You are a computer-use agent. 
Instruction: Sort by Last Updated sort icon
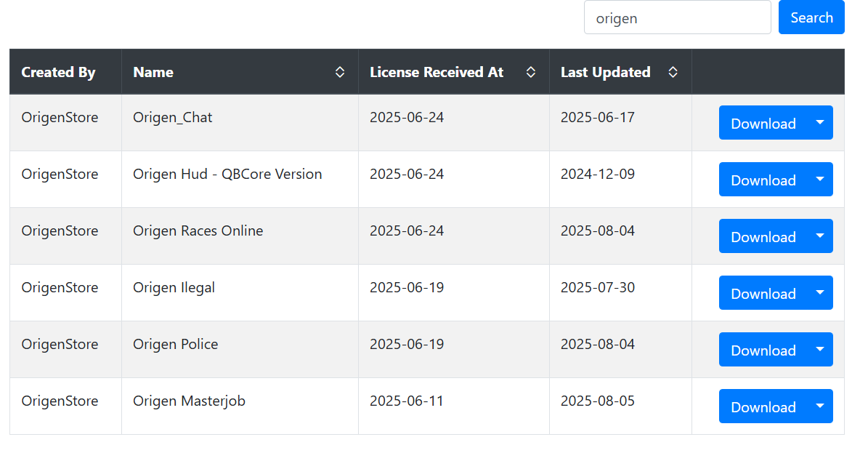(x=673, y=72)
